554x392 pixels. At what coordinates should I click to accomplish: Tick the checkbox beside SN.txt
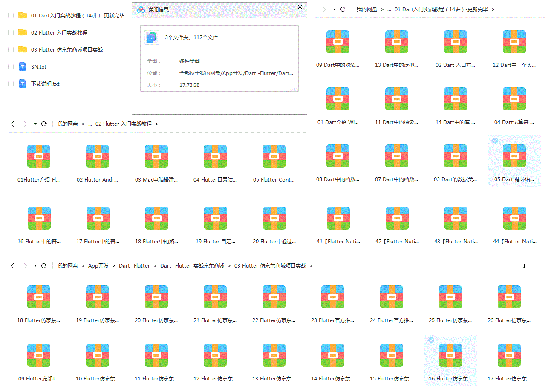point(11,66)
